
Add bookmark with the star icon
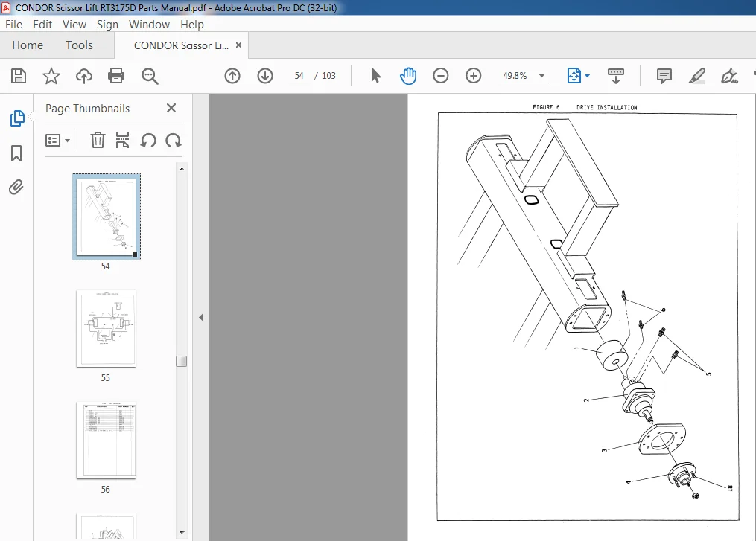pyautogui.click(x=51, y=76)
